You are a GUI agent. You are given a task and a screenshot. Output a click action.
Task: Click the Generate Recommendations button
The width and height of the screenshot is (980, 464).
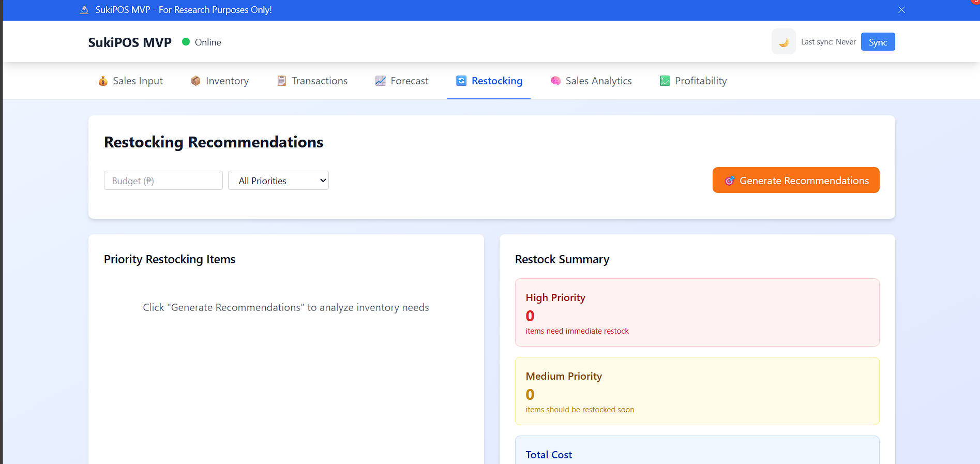pos(795,180)
